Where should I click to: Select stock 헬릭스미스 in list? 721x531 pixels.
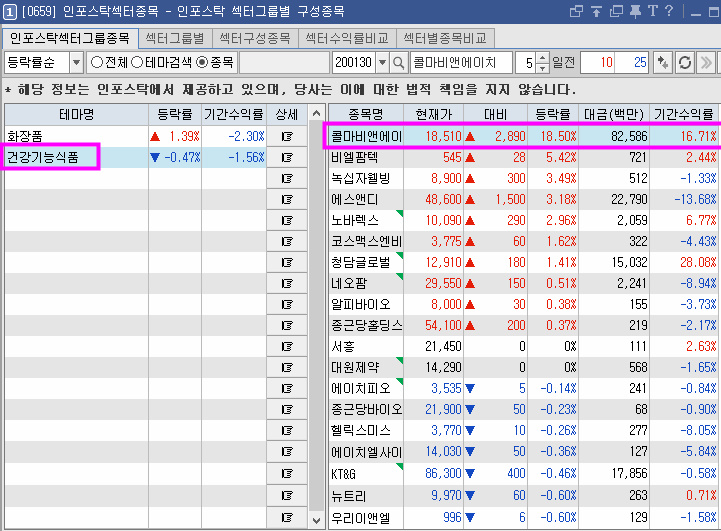pos(523,431)
